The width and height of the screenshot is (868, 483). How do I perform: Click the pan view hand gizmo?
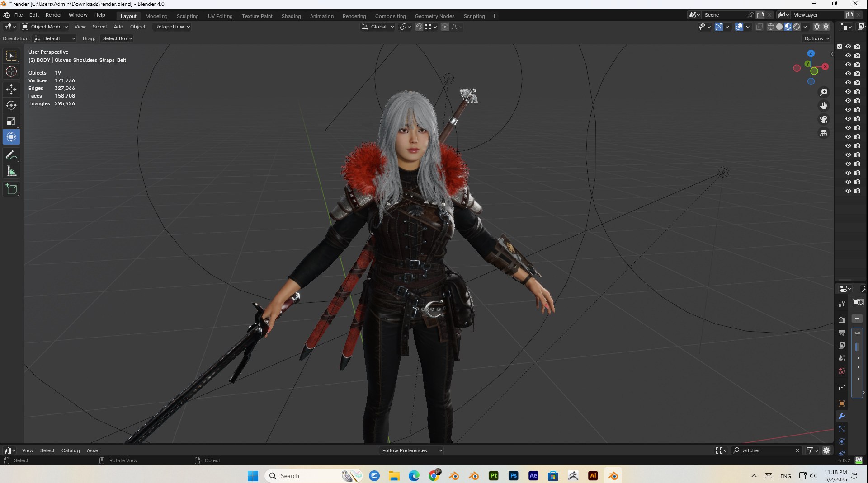pos(824,106)
